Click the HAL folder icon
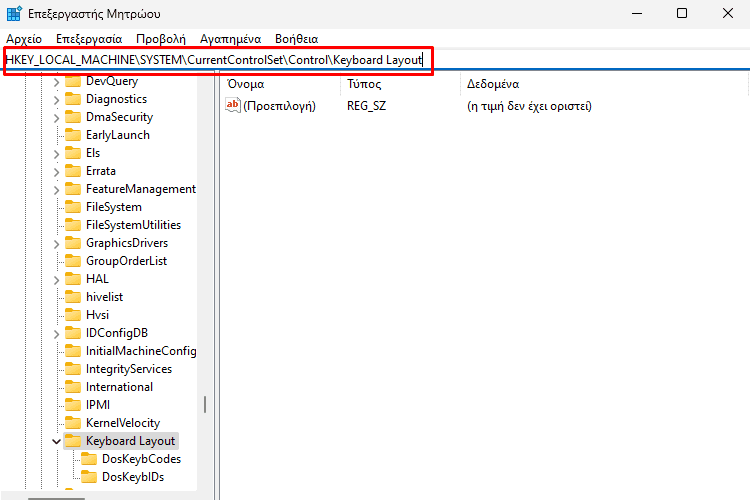Screen dimensions: 750x500 pos(73,279)
